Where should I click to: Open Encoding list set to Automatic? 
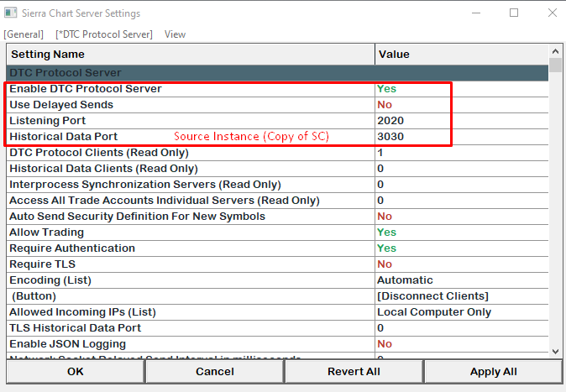pos(405,280)
